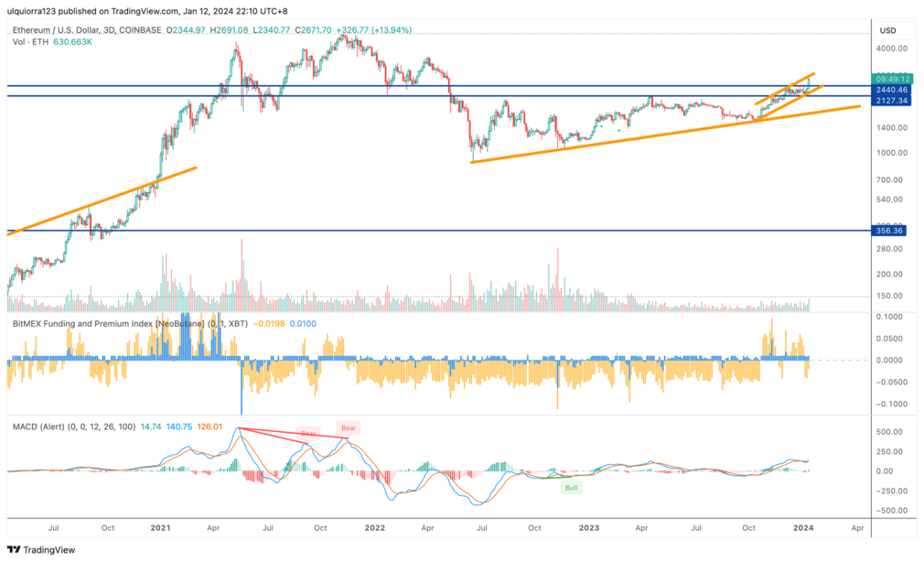The height and width of the screenshot is (562, 924).
Task: Click the 2024 label on time axis
Action: tap(803, 528)
